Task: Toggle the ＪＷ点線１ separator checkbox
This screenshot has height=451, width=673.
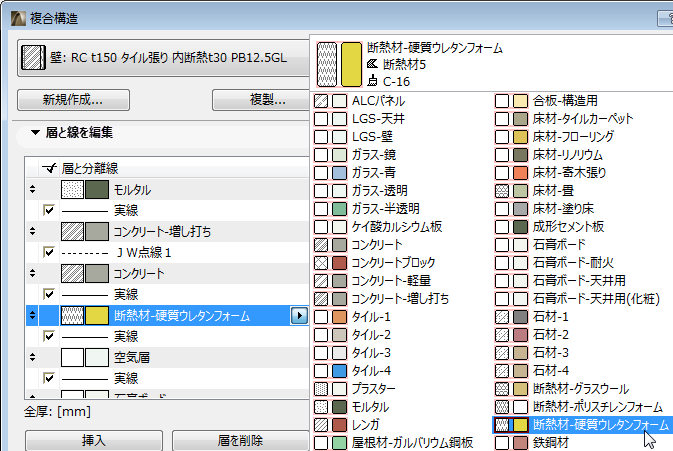Action: [x=49, y=252]
